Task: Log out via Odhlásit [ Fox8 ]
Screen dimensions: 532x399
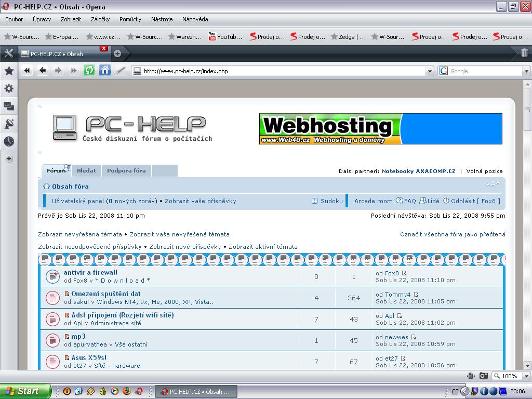Action: [475, 201]
